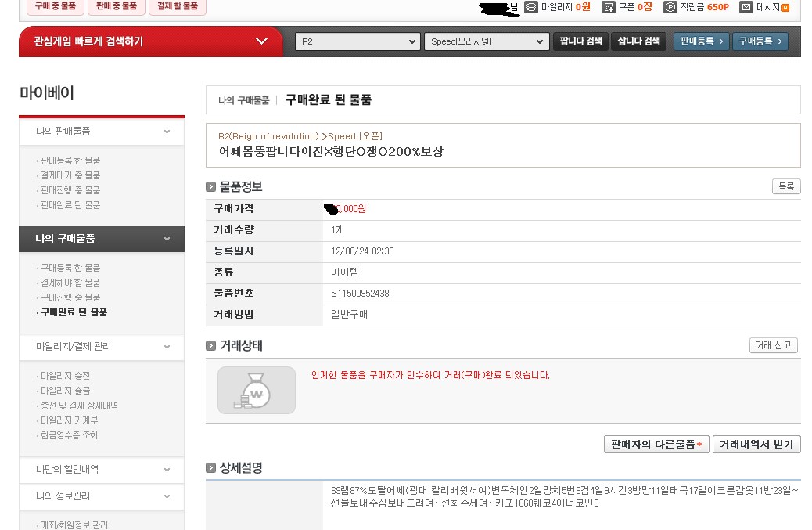The height and width of the screenshot is (530, 812).
Task: Click the coupon icon in top bar
Action: tap(608, 7)
